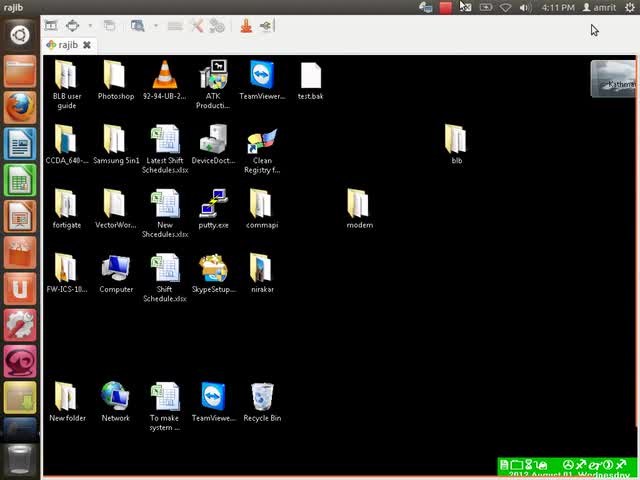Open the power gear session menu
The height and width of the screenshot is (480, 640).
[629, 7]
